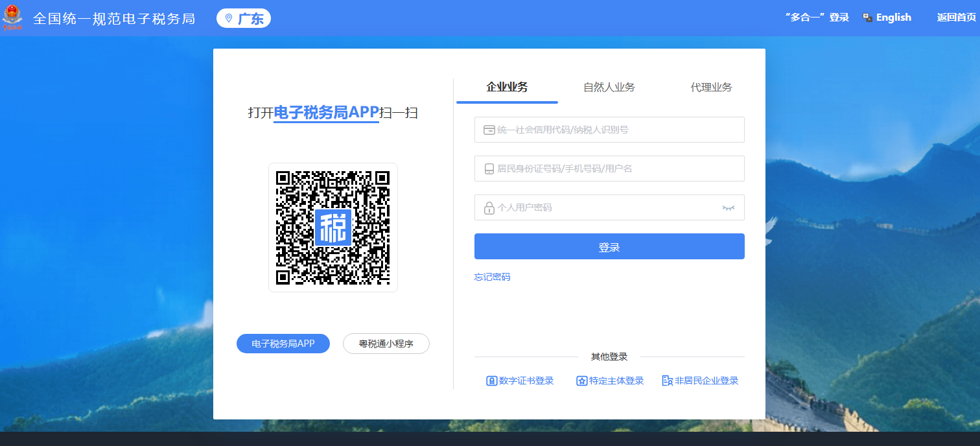
Task: Click the 统一社会信用代码 input field
Action: coord(616,130)
